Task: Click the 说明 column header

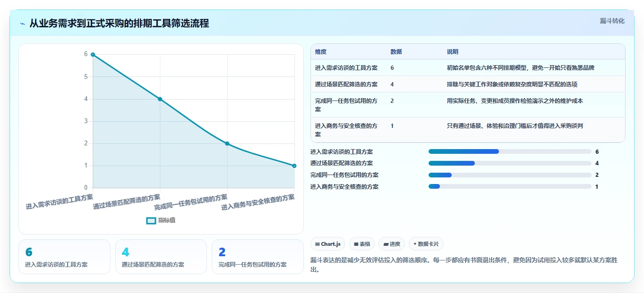Action: (453, 52)
